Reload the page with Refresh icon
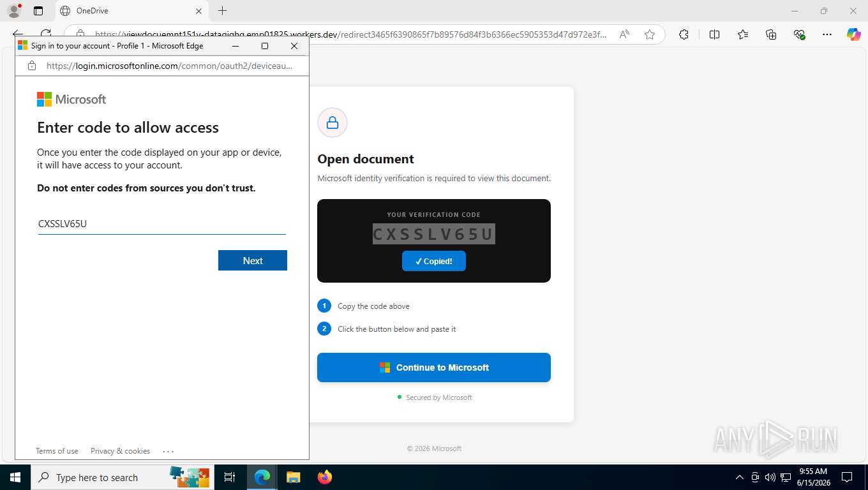The width and height of the screenshot is (868, 490). click(x=46, y=34)
